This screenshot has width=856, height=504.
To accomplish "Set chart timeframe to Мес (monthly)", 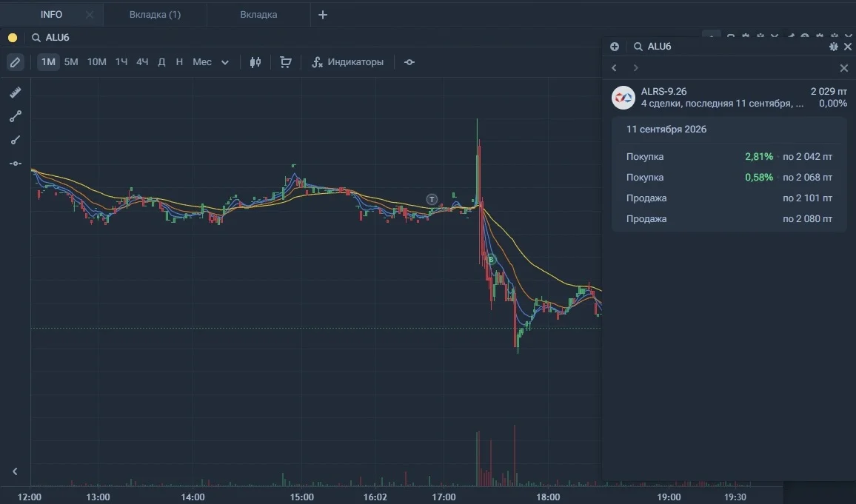I will click(202, 62).
